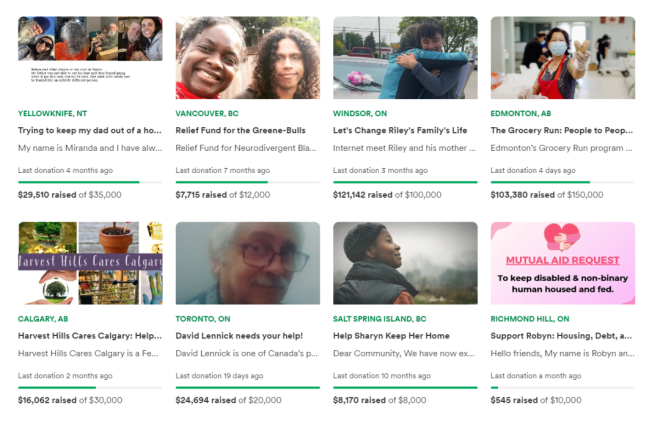The height and width of the screenshot is (424, 660).
Task: Click the $7,715 raised progress bar
Action: pos(247,182)
